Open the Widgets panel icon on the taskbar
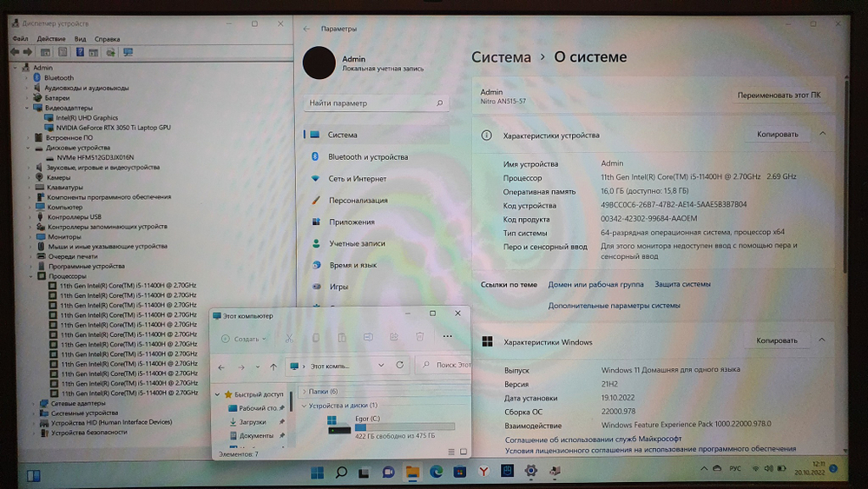Screen dimensions: 868x489 pos(33,476)
